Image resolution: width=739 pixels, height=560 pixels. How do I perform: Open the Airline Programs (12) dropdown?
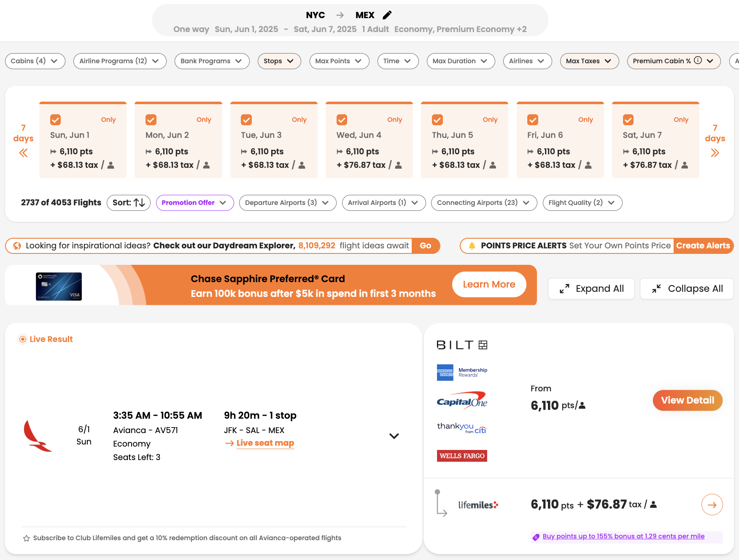(x=120, y=61)
